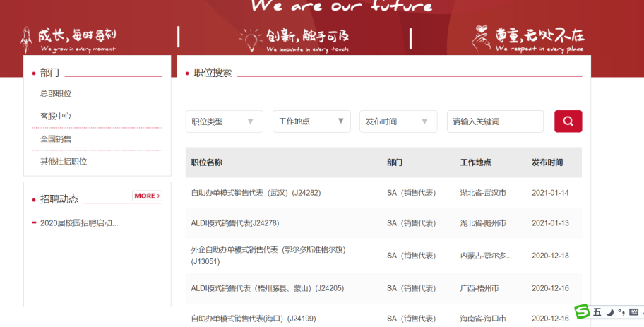Screen dimensions: 644x327
Task: Open the soft keyboard icon in IME bar
Action: pos(633,311)
